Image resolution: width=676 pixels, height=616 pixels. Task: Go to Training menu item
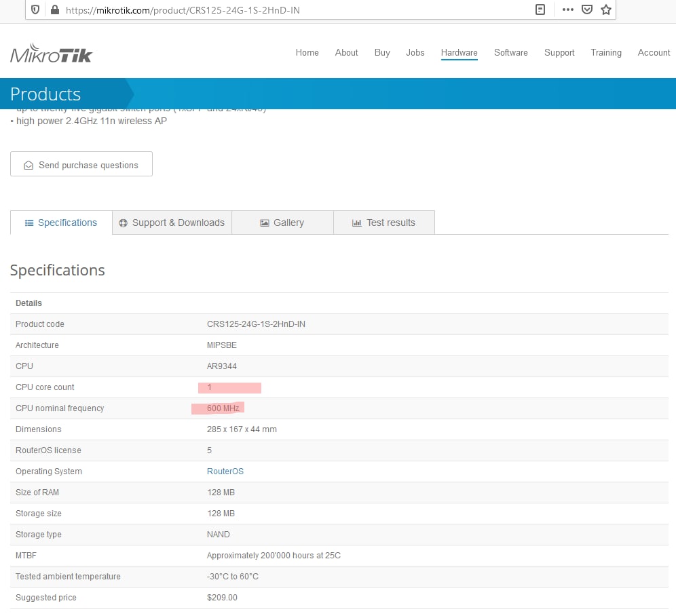[x=605, y=53]
